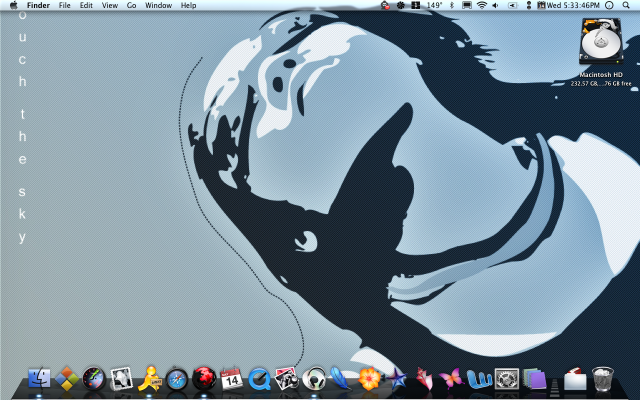Open iCal calendar showing 14 in the dock
The height and width of the screenshot is (400, 640).
pyautogui.click(x=231, y=378)
